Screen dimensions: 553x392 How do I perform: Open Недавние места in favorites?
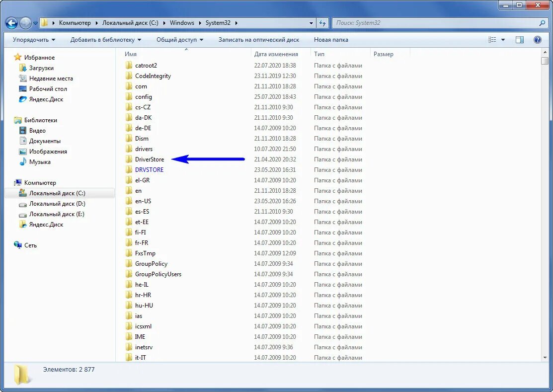tap(51, 78)
